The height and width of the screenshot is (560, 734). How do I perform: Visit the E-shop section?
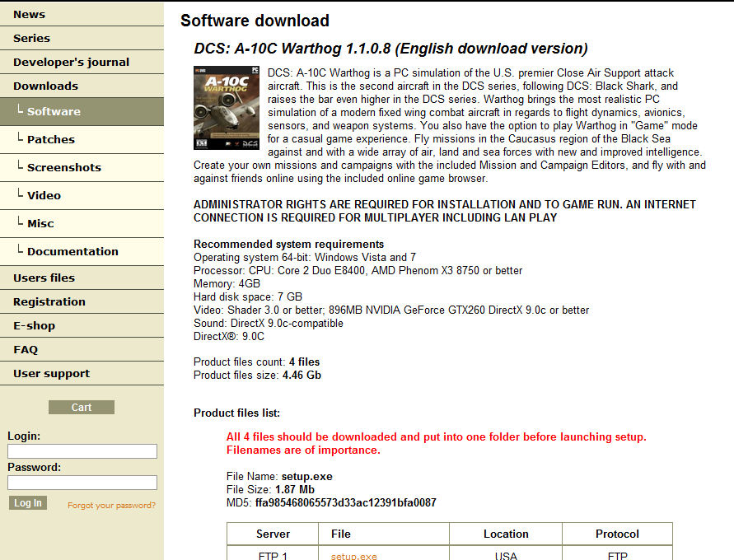tap(82, 325)
